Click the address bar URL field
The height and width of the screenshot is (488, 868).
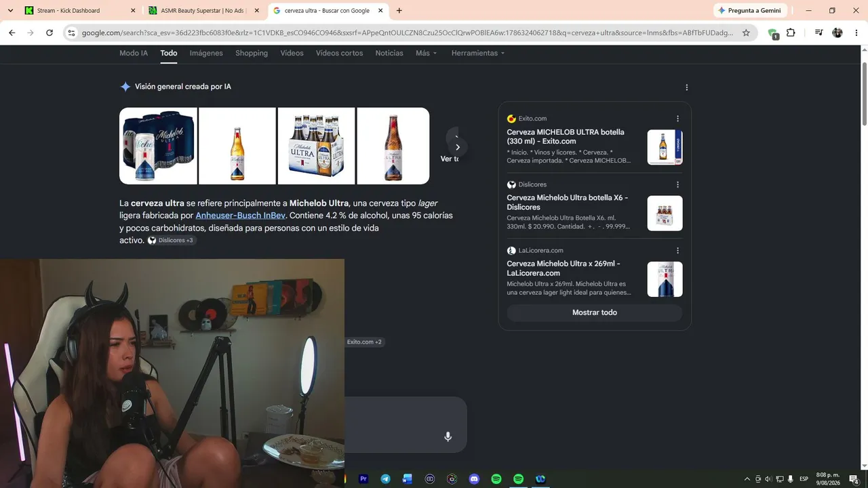(407, 33)
